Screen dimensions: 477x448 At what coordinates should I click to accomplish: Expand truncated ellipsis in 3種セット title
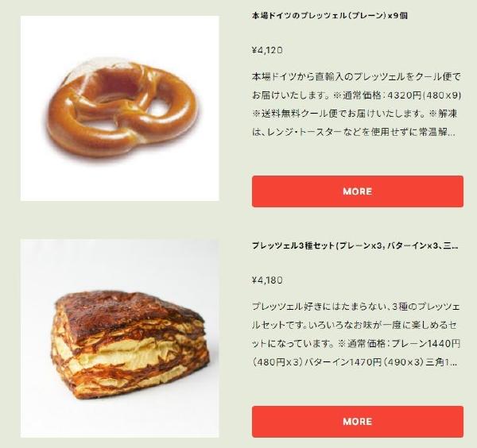point(455,247)
